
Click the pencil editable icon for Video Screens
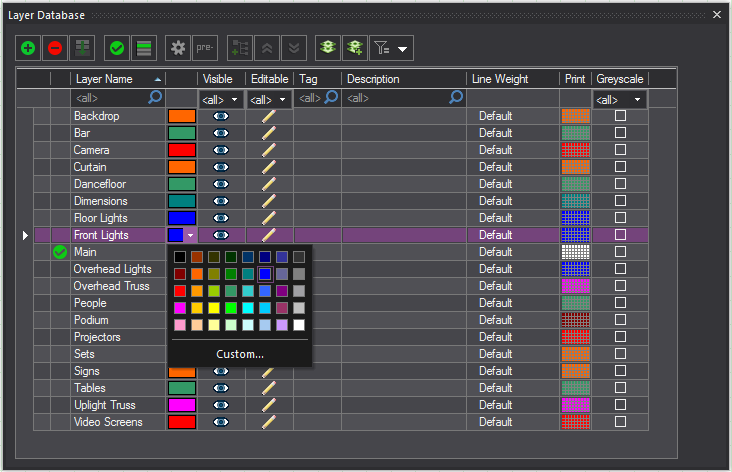[x=268, y=422]
